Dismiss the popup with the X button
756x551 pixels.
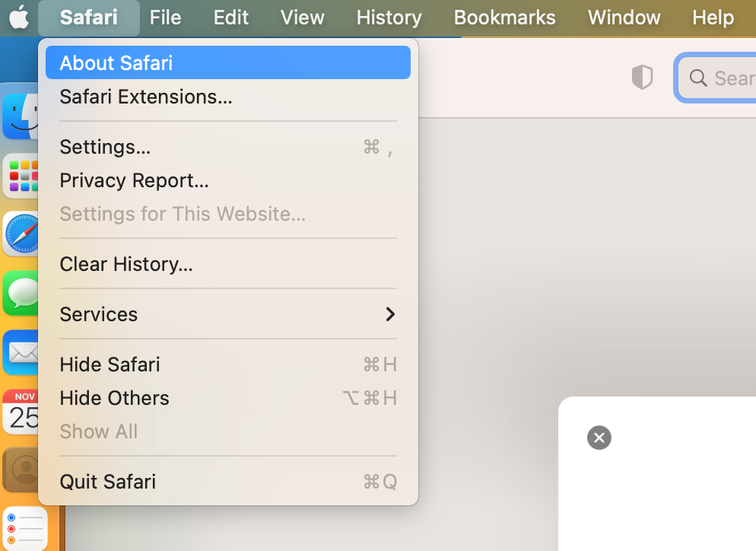click(x=599, y=438)
